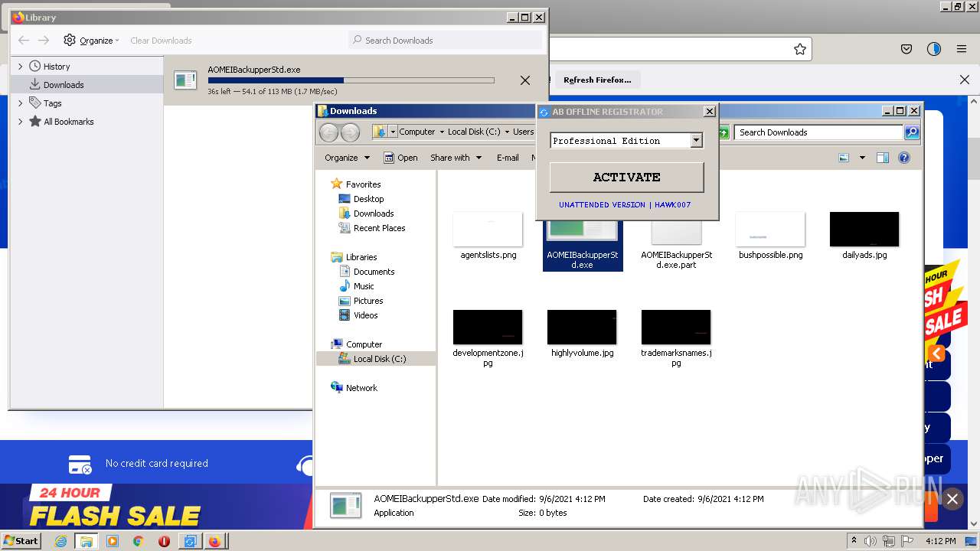This screenshot has height=551, width=980.
Task: Open Windows Media Player from taskbar
Action: (x=113, y=541)
